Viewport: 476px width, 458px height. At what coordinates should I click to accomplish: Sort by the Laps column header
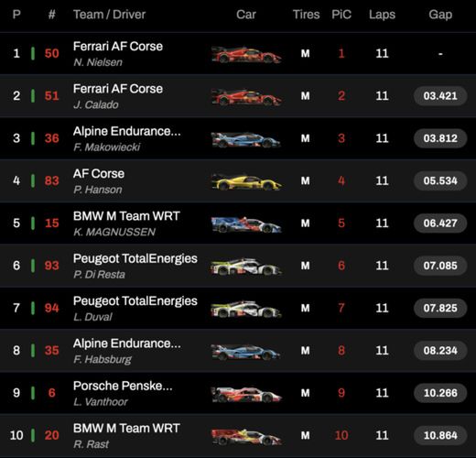pyautogui.click(x=382, y=15)
